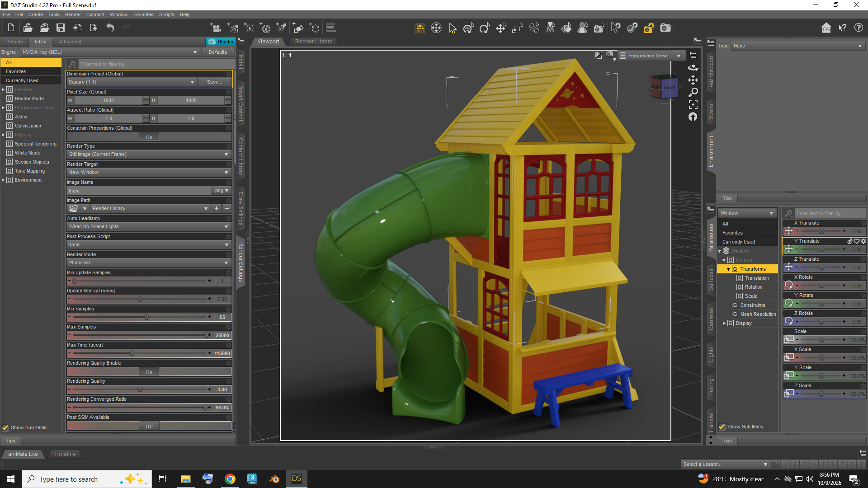The height and width of the screenshot is (488, 868).
Task: Collapse the Transforms group in Parameters
Action: (728, 269)
